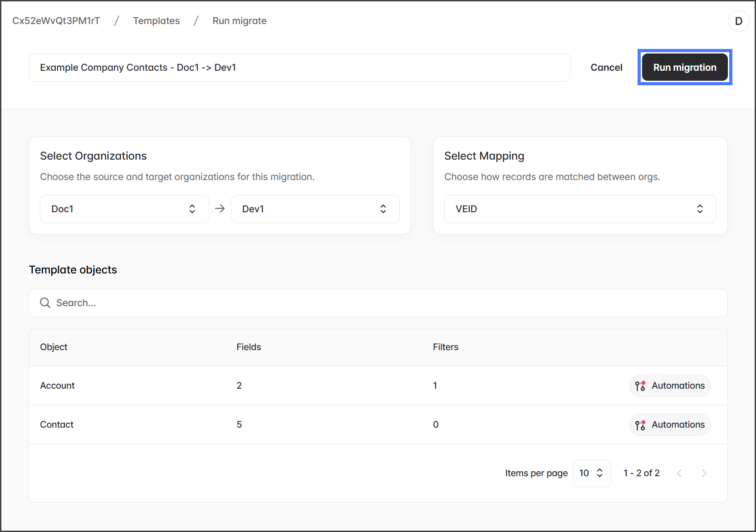
Task: Click the Run migrate breadcrumb
Action: point(239,21)
